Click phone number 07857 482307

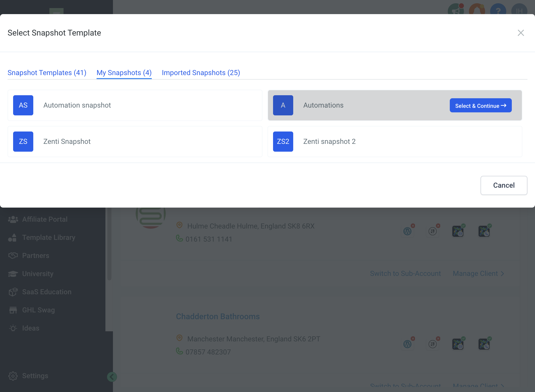coord(208,352)
